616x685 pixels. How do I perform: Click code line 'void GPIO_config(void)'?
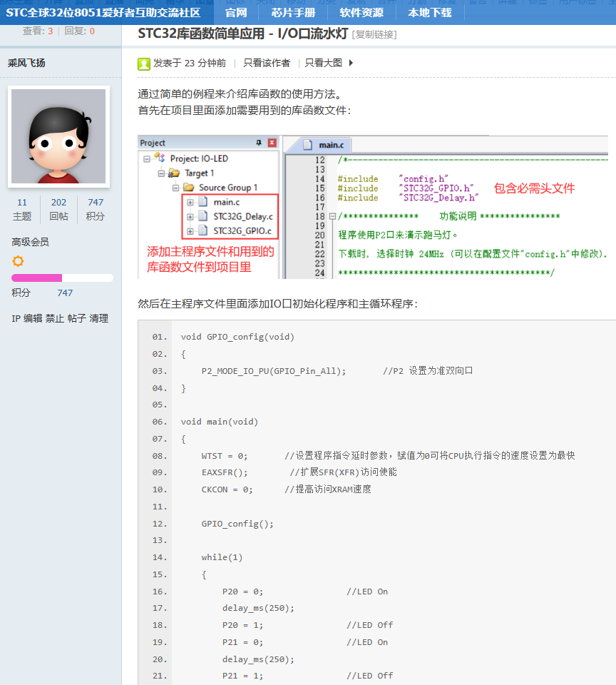tap(237, 337)
